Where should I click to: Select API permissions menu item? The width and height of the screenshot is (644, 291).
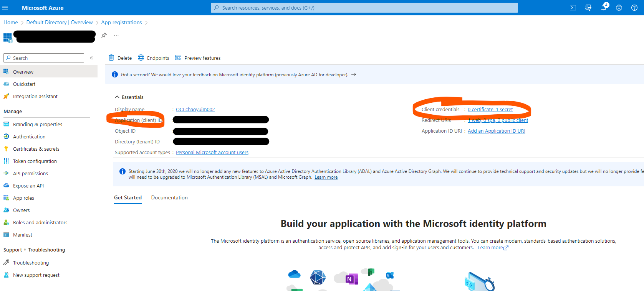[30, 173]
